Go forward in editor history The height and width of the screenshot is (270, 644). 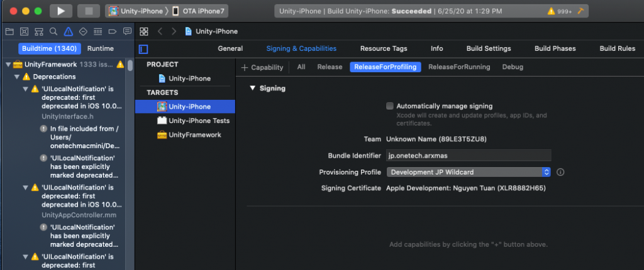[174, 31]
